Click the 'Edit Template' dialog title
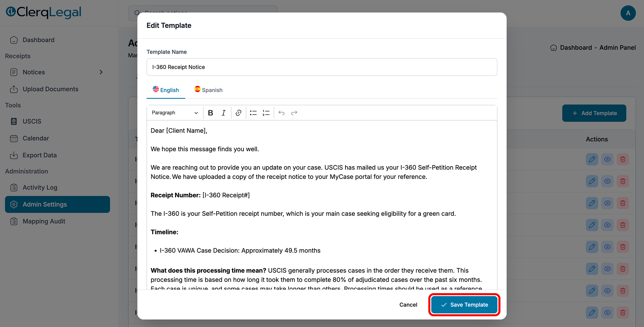The height and width of the screenshot is (327, 644). pyautogui.click(x=169, y=25)
